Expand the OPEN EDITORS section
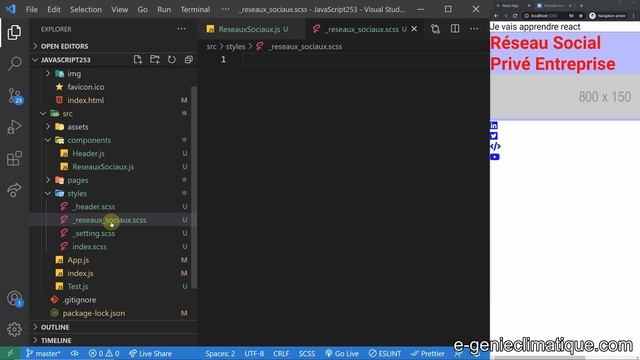 coord(64,46)
